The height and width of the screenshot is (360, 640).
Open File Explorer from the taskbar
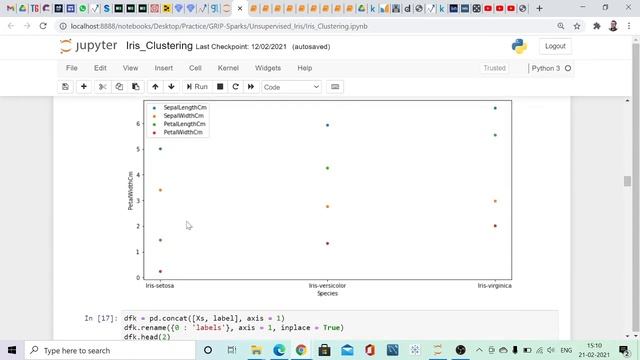click(256, 350)
